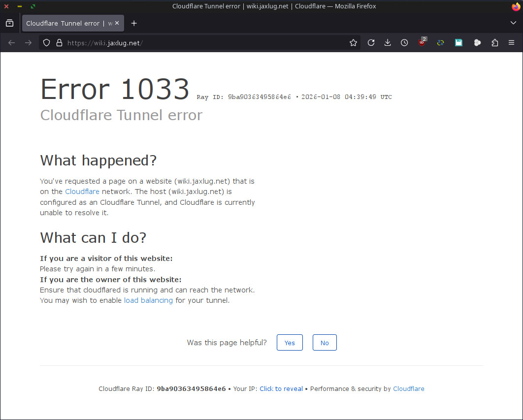Click the padlock icon in address bar
Image resolution: width=523 pixels, height=420 pixels.
[59, 42]
